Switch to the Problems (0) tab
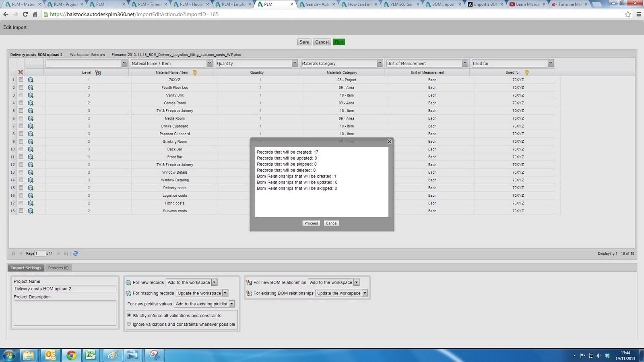The width and height of the screenshot is (644, 362). (58, 268)
